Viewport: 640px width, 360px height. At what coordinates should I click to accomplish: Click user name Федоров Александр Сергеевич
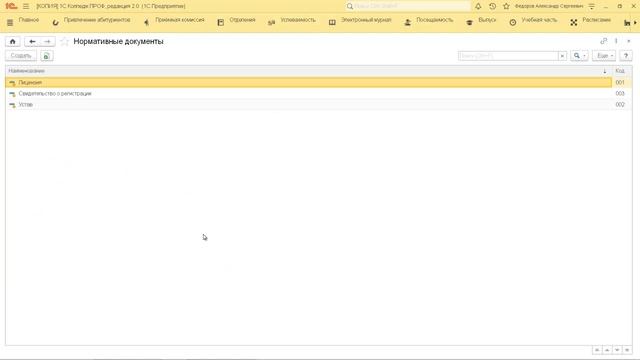pos(549,6)
